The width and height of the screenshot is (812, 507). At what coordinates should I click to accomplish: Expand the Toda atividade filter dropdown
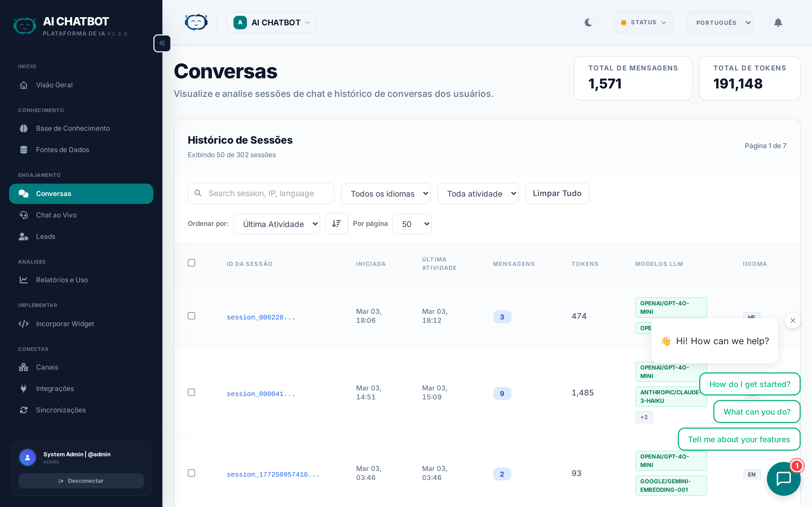click(x=477, y=194)
